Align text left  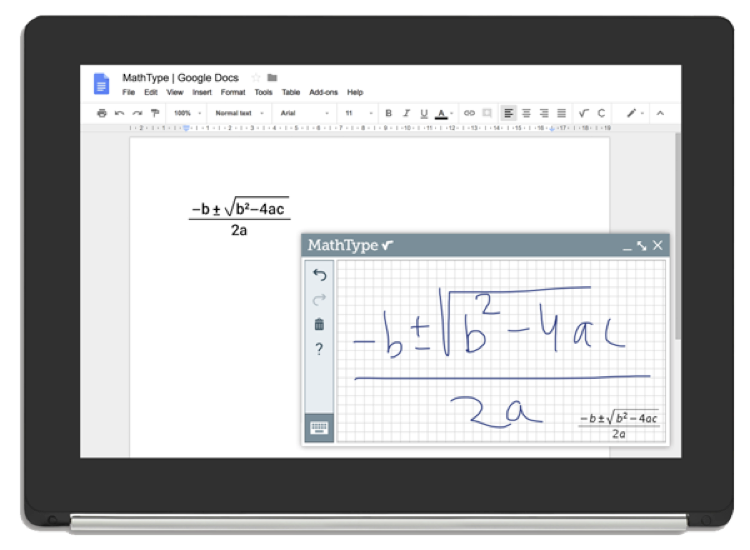tap(508, 113)
